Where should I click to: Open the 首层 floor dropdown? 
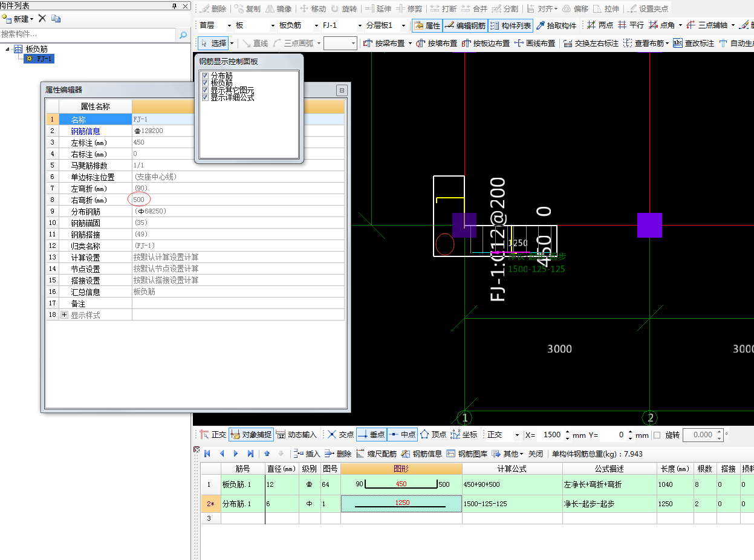tap(229, 25)
